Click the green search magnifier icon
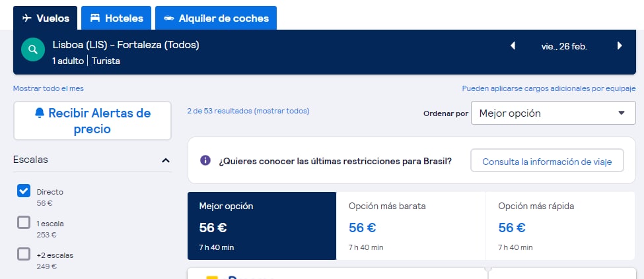Viewport: 644px width, 279px height. pyautogui.click(x=33, y=49)
